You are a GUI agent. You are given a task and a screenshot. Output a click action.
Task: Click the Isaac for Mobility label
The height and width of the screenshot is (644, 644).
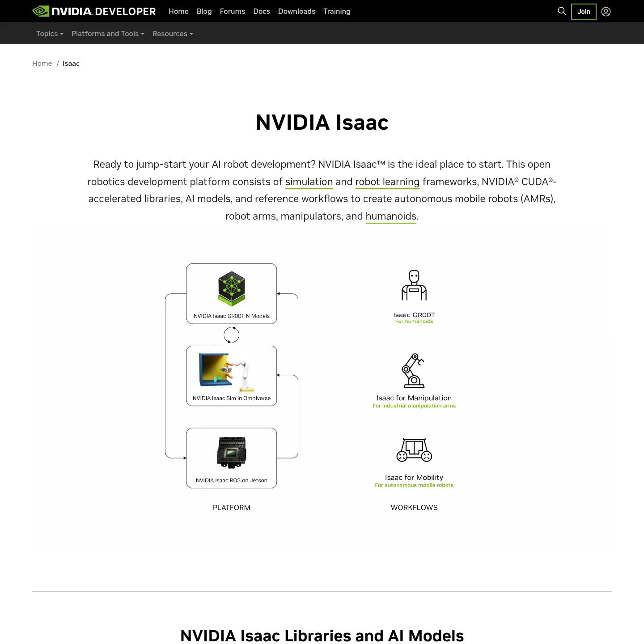414,478
